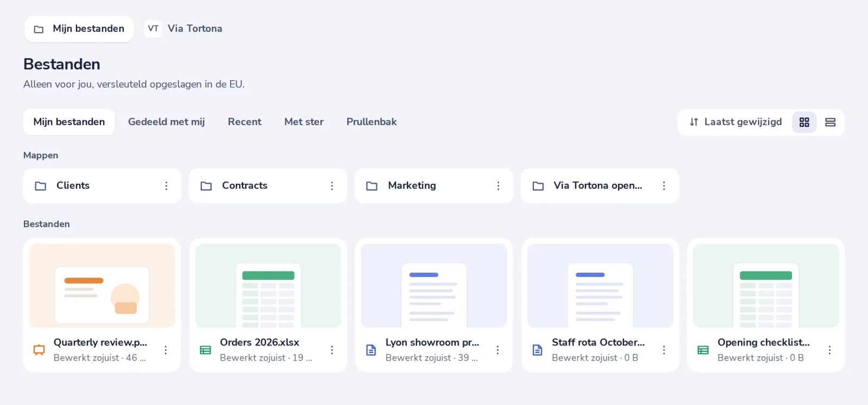Select Via Tortona workspace
The height and width of the screenshot is (405, 868).
(184, 29)
